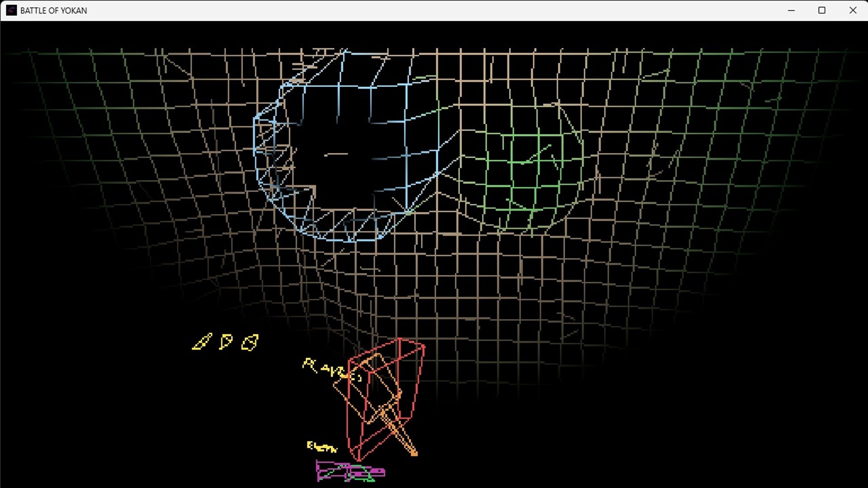
Task: Maximize the game window
Action: pyautogui.click(x=822, y=10)
